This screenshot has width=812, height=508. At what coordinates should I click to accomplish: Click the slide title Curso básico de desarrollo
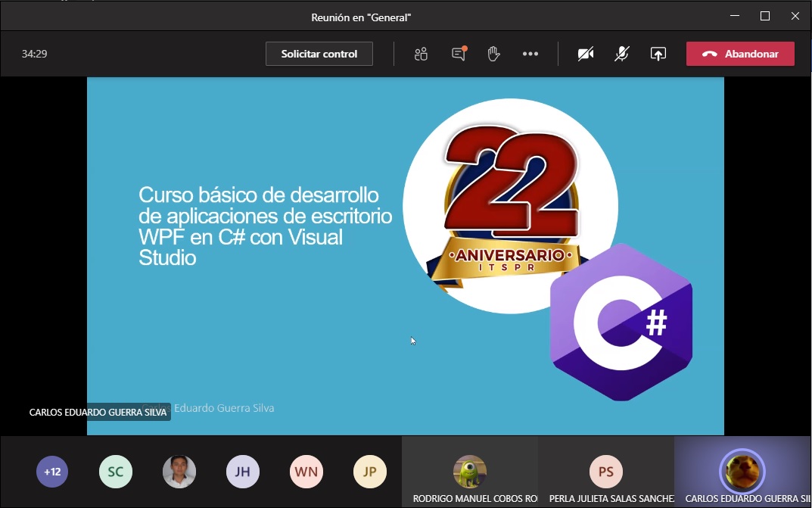pyautogui.click(x=265, y=226)
